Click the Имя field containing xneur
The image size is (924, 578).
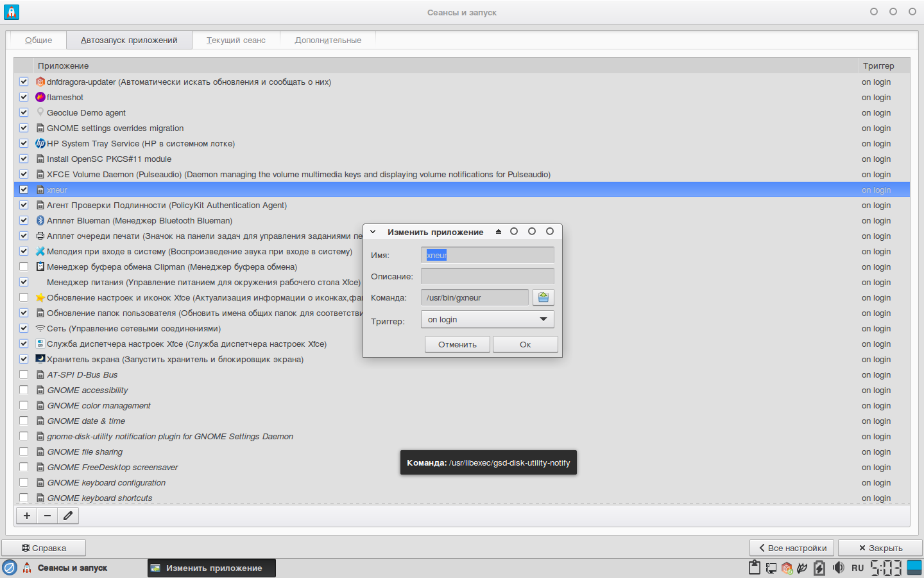[x=488, y=255]
